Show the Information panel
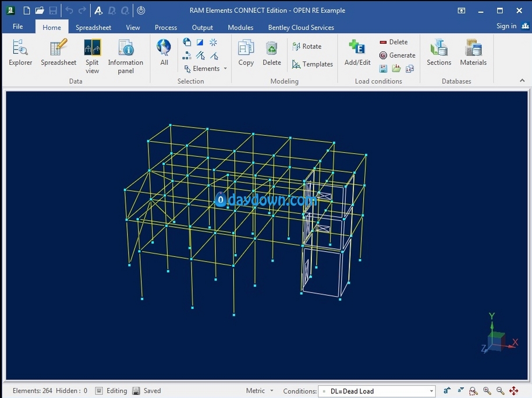 click(126, 57)
